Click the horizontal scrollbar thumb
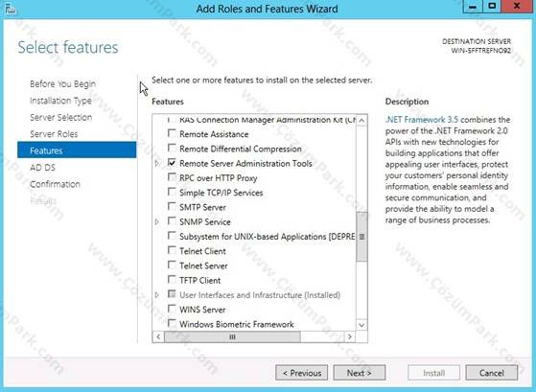The height and width of the screenshot is (392, 536). pos(232,336)
